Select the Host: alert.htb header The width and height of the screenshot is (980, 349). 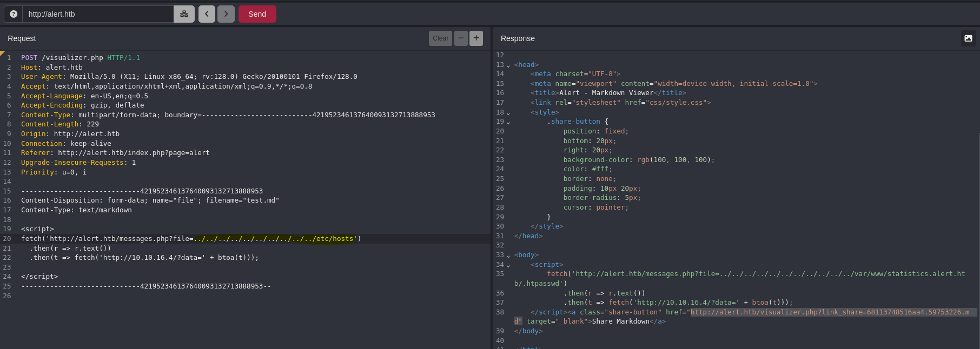[x=52, y=68]
